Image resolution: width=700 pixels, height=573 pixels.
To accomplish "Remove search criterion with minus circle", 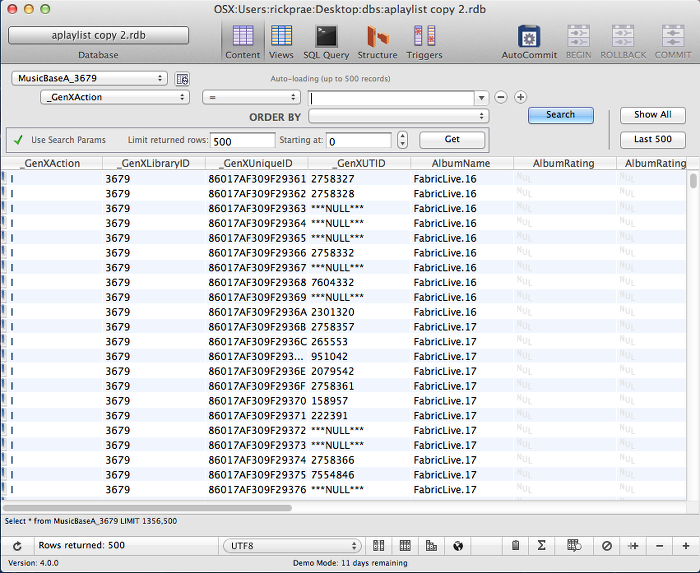I will click(x=501, y=97).
